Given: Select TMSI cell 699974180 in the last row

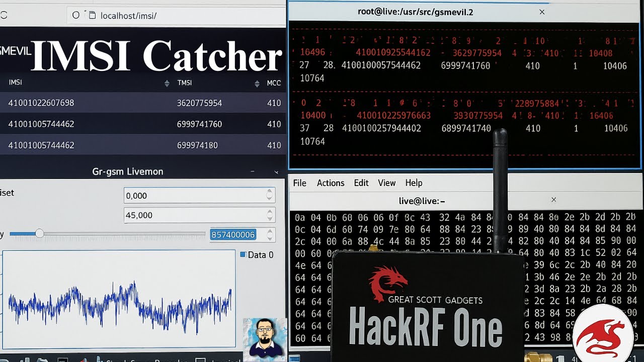Looking at the screenshot, I should click(197, 145).
